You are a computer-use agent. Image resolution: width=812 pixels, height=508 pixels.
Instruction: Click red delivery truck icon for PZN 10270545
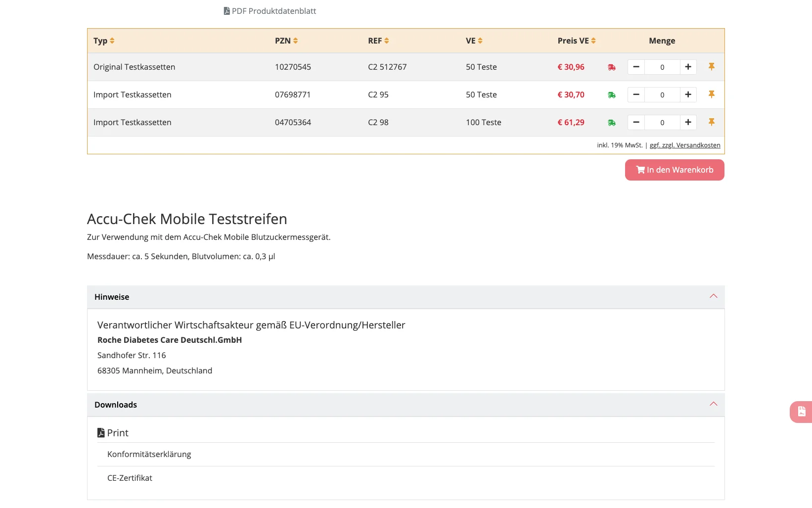click(612, 67)
